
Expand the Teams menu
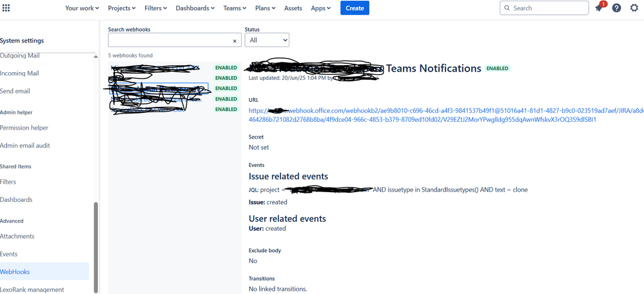click(235, 8)
